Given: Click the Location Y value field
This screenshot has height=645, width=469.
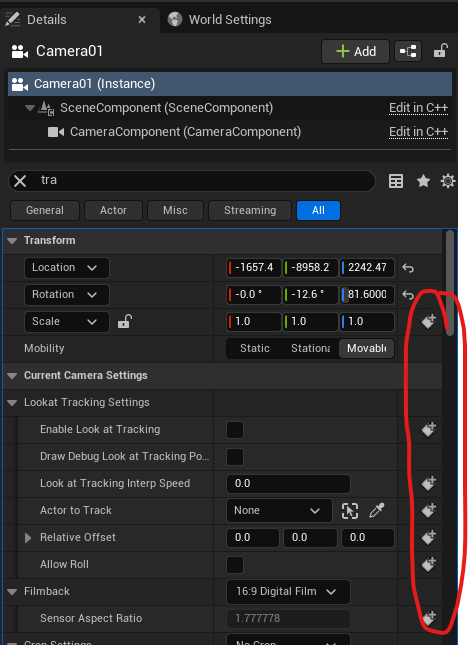Looking at the screenshot, I should coord(311,268).
